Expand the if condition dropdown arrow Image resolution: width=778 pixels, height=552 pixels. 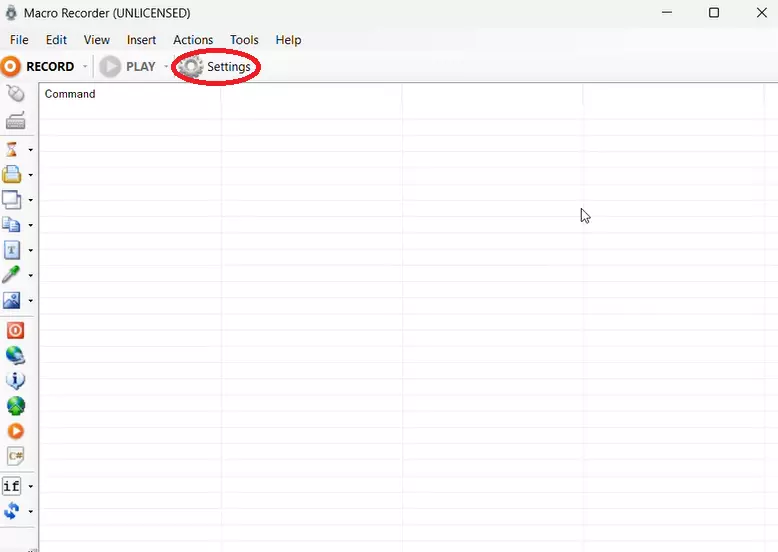[x=30, y=486]
